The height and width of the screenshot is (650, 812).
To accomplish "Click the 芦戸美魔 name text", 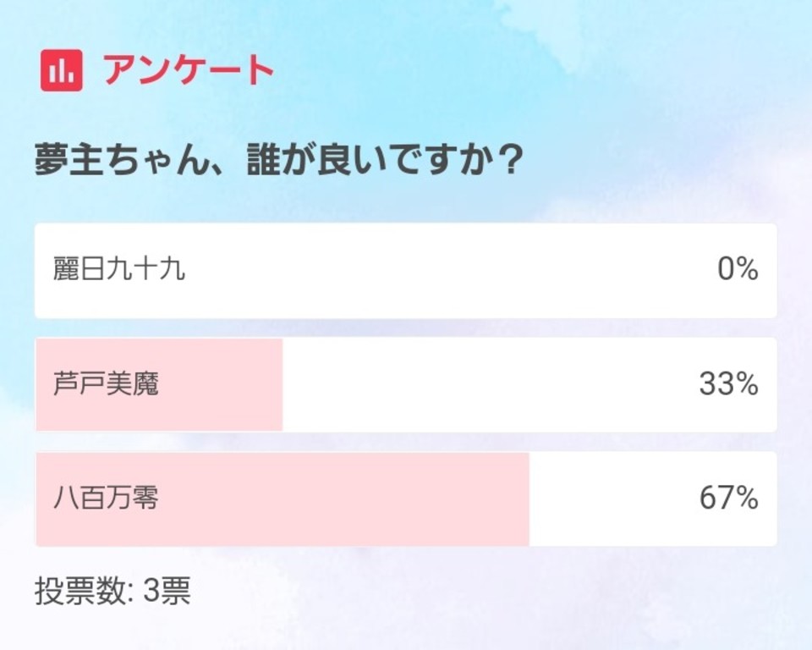I will (x=107, y=384).
